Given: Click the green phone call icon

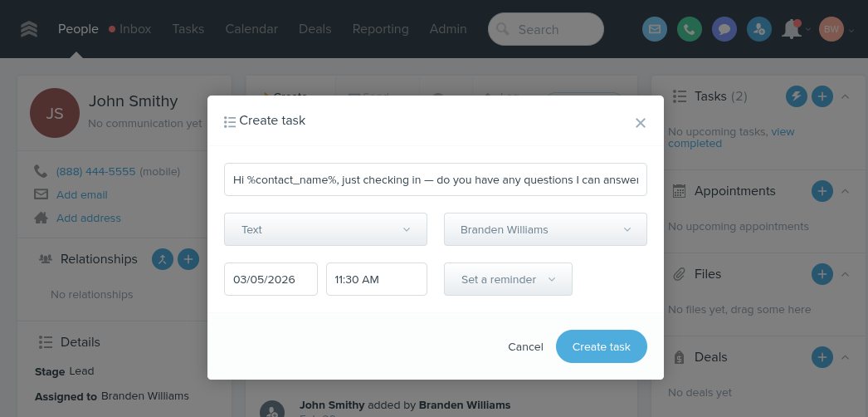Looking at the screenshot, I should (690, 29).
